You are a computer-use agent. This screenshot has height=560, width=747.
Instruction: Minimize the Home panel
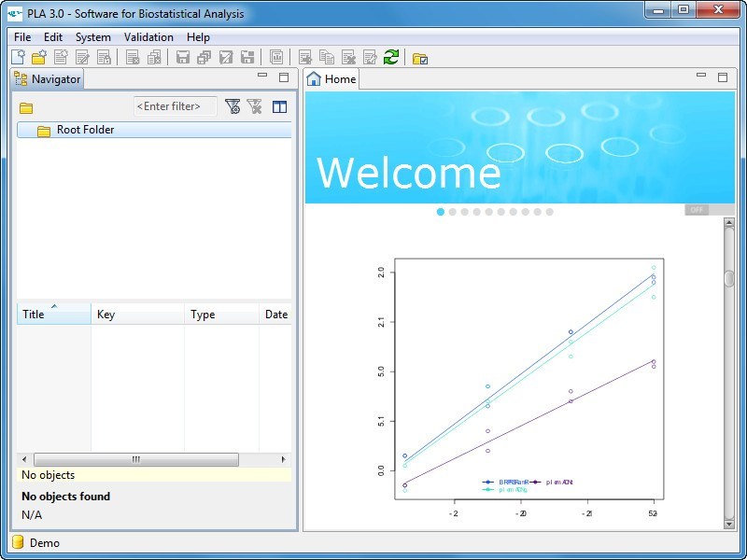701,76
